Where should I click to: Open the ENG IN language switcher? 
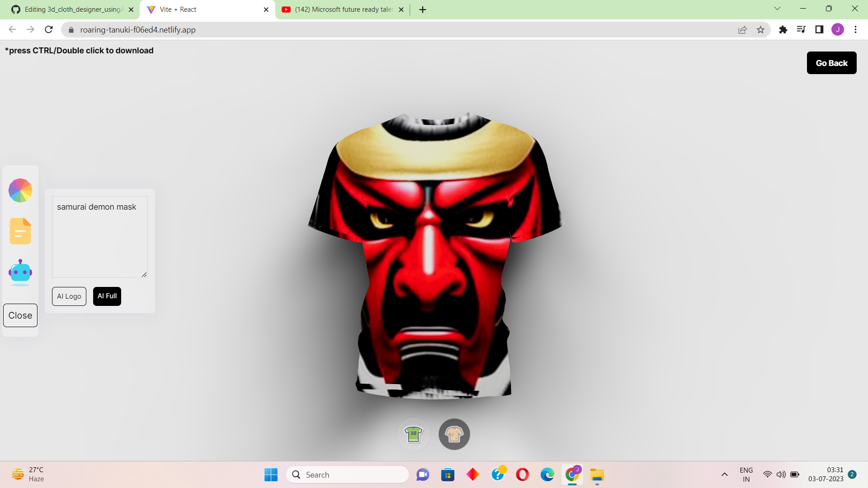click(746, 474)
